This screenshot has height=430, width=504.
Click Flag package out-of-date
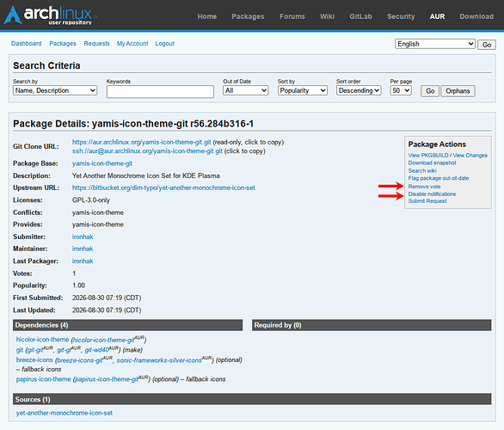pyautogui.click(x=439, y=178)
